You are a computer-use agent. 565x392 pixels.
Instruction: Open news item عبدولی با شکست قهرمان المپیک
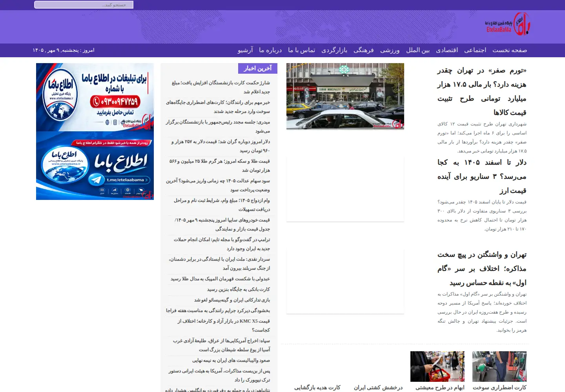pyautogui.click(x=220, y=279)
